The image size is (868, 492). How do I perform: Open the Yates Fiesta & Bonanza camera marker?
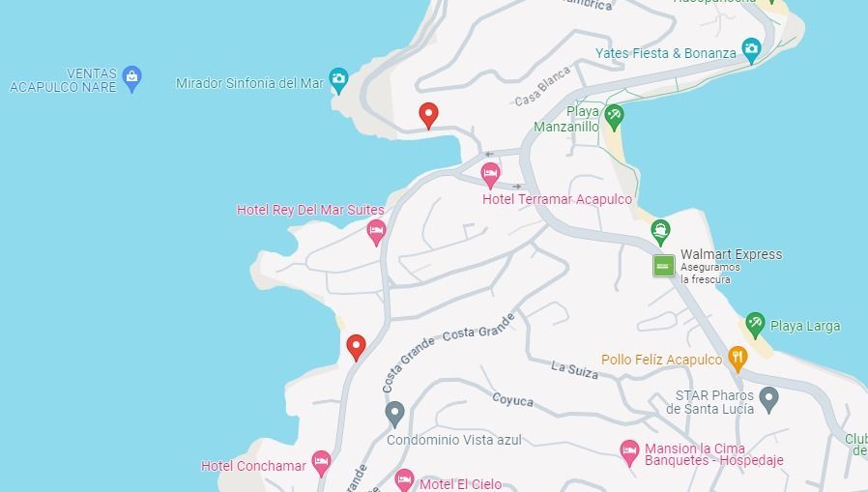[x=751, y=50]
